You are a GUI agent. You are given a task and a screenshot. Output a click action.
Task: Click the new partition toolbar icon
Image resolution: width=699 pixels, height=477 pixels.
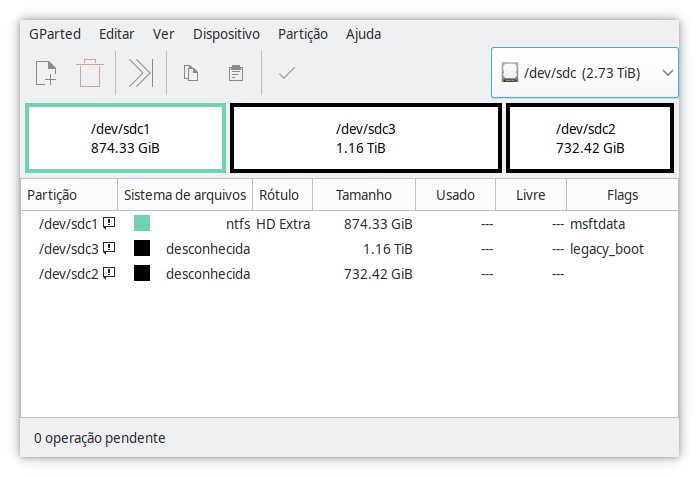(46, 73)
